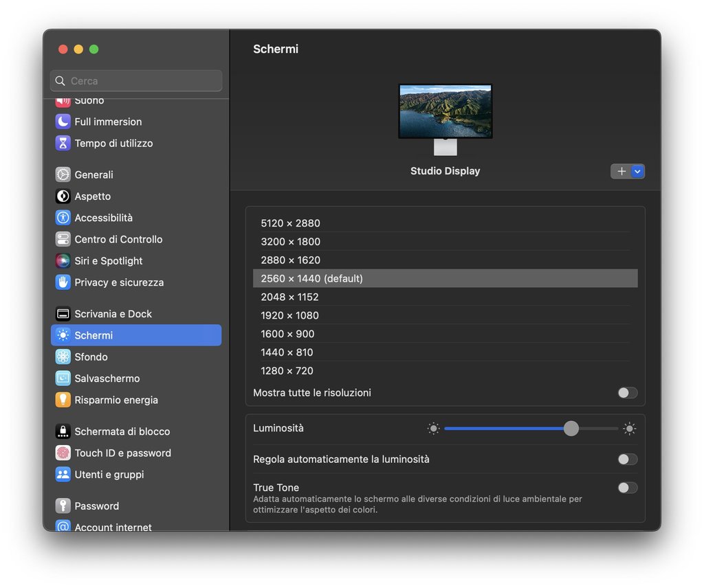Open Tempo di utilizzo hourglass icon
704x588 pixels.
pyautogui.click(x=63, y=144)
